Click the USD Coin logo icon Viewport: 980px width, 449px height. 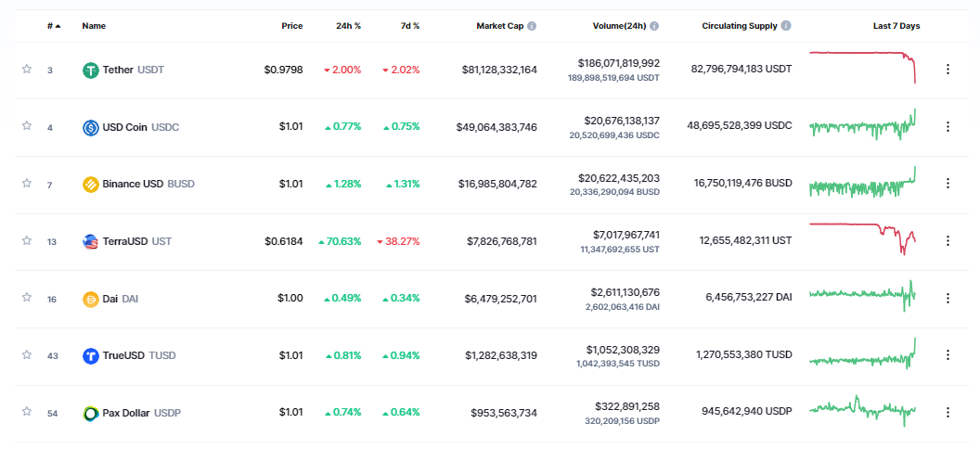pyautogui.click(x=91, y=127)
